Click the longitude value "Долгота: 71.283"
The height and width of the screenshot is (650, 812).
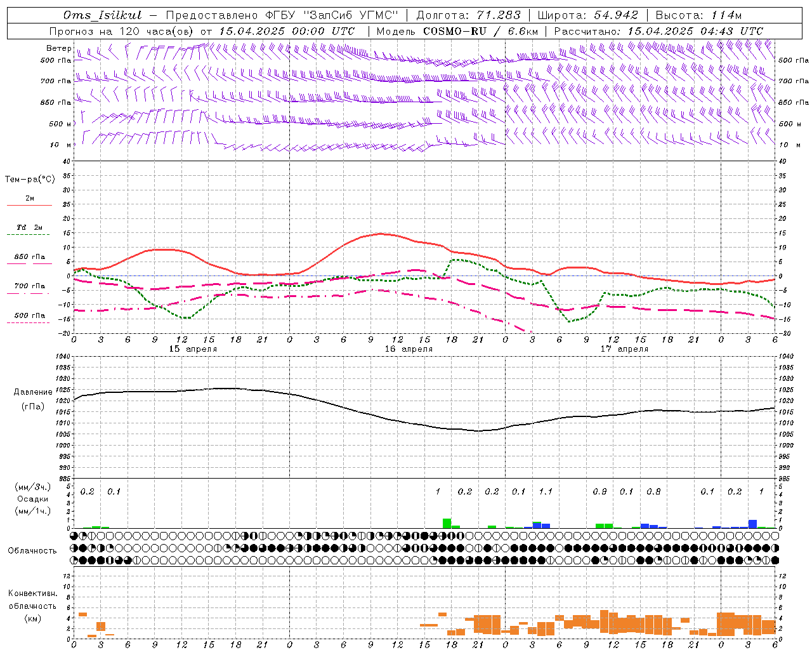pyautogui.click(x=468, y=15)
